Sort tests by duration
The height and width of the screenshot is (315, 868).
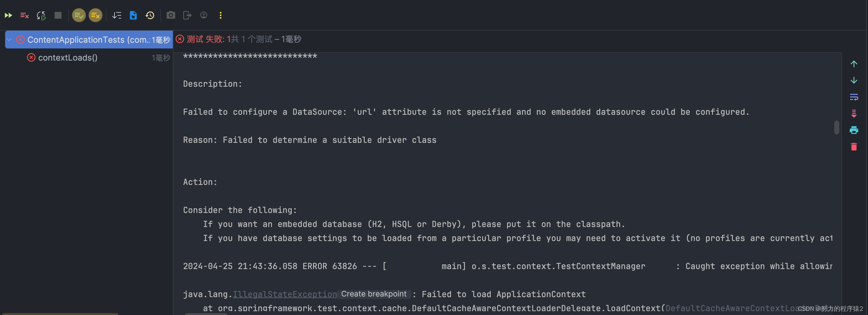pyautogui.click(x=117, y=15)
